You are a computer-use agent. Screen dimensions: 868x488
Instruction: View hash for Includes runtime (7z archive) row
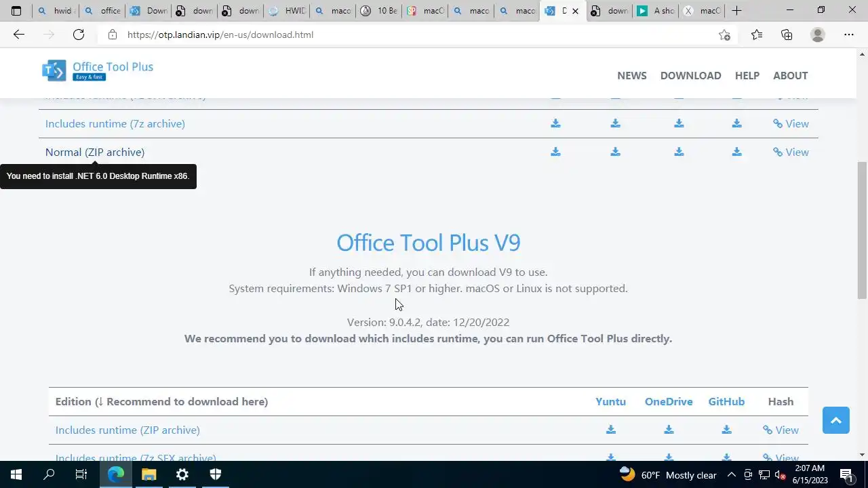(791, 123)
